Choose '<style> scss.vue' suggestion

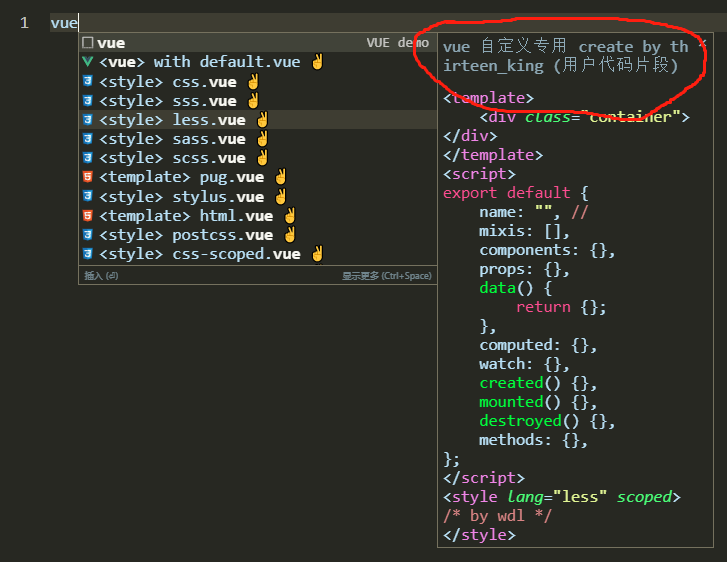pos(258,157)
